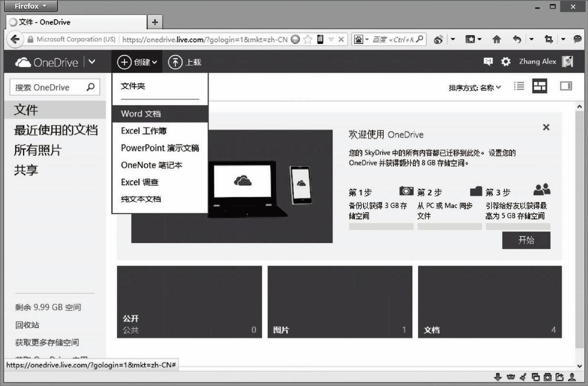Click 获取更多存储空间 link
This screenshot has width=588, height=386.
pyautogui.click(x=47, y=343)
